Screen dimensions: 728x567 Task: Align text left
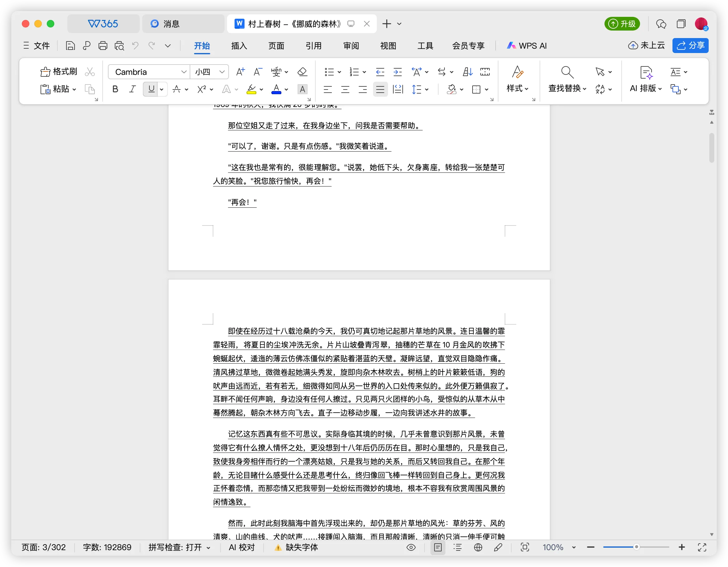(x=328, y=89)
